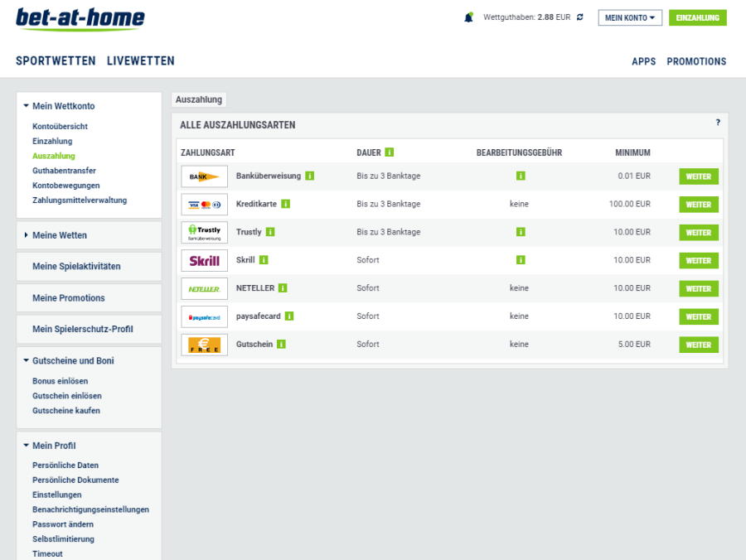Click the help question mark icon
The image size is (746, 560).
(x=718, y=123)
